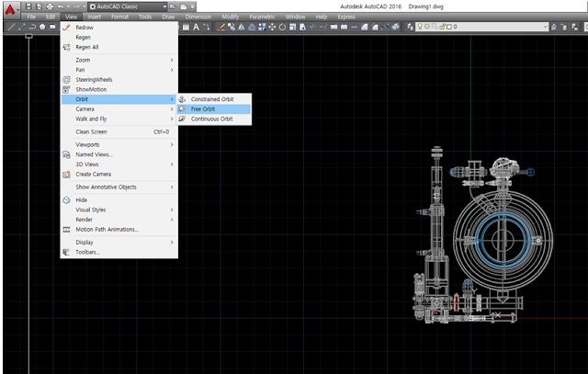Open Toolbars entry in View menu
The width and height of the screenshot is (588, 374).
(119, 252)
